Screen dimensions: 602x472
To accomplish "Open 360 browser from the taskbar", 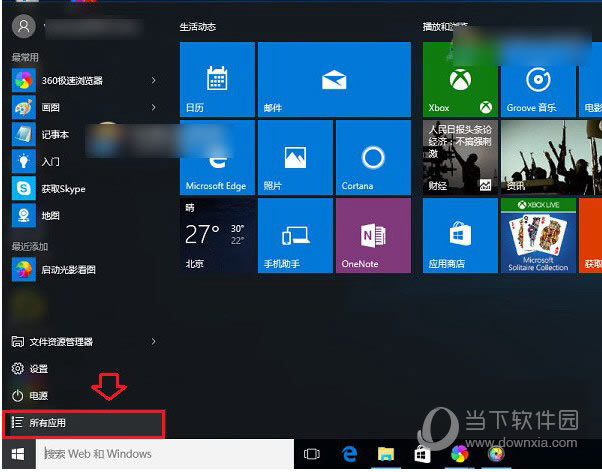I will pos(460,454).
